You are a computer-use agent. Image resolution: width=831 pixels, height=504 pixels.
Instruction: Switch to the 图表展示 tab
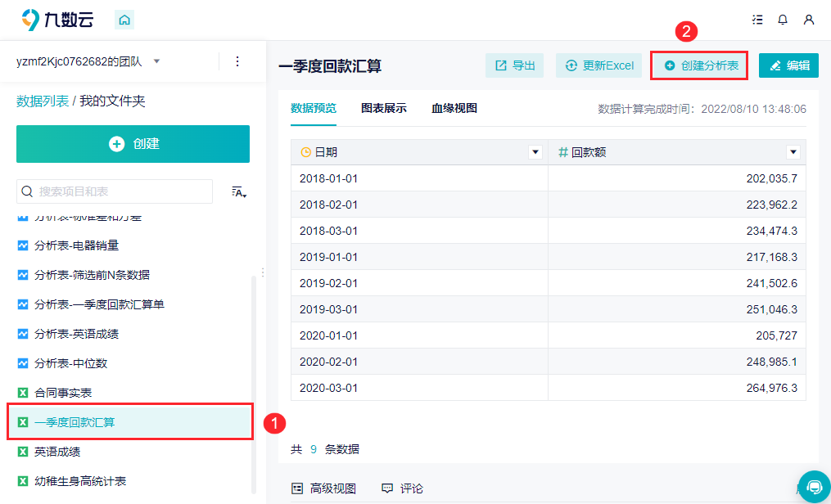(x=384, y=109)
